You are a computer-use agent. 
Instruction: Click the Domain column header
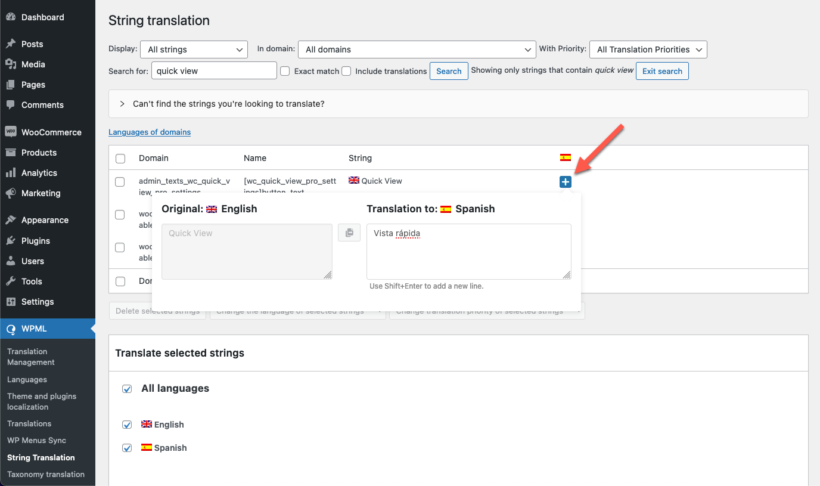[153, 158]
